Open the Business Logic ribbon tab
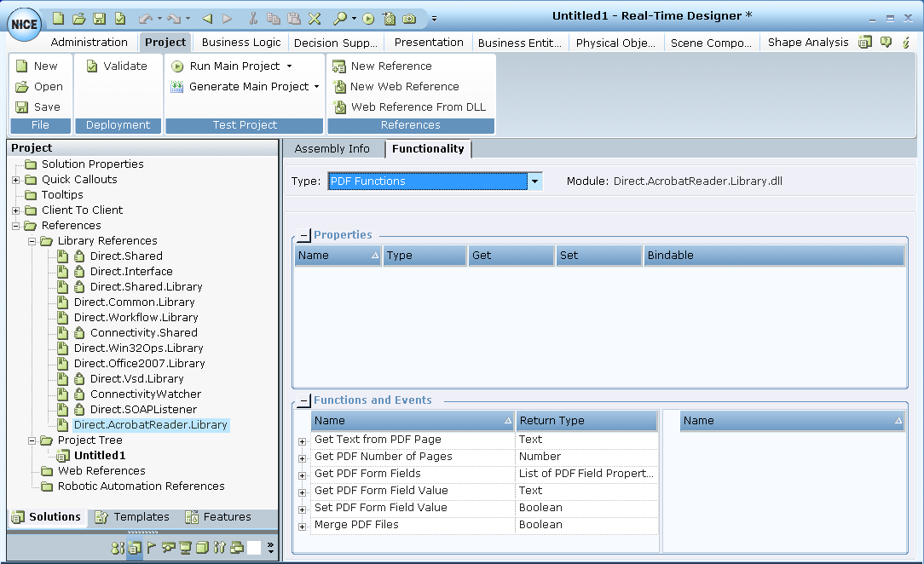This screenshot has height=564, width=924. (241, 43)
